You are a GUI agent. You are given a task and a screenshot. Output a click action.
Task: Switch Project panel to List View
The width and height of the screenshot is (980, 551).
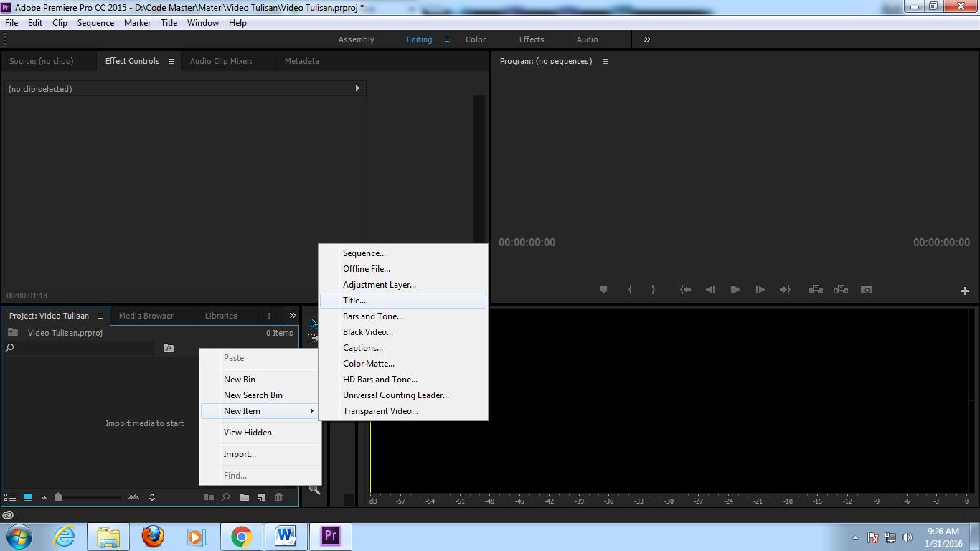tap(10, 497)
